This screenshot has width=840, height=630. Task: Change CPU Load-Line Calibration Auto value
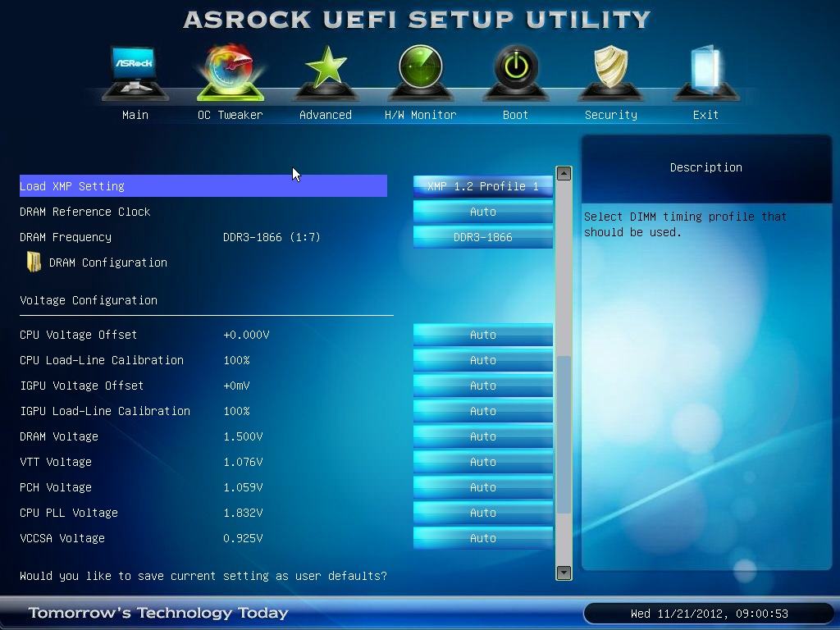pyautogui.click(x=483, y=360)
